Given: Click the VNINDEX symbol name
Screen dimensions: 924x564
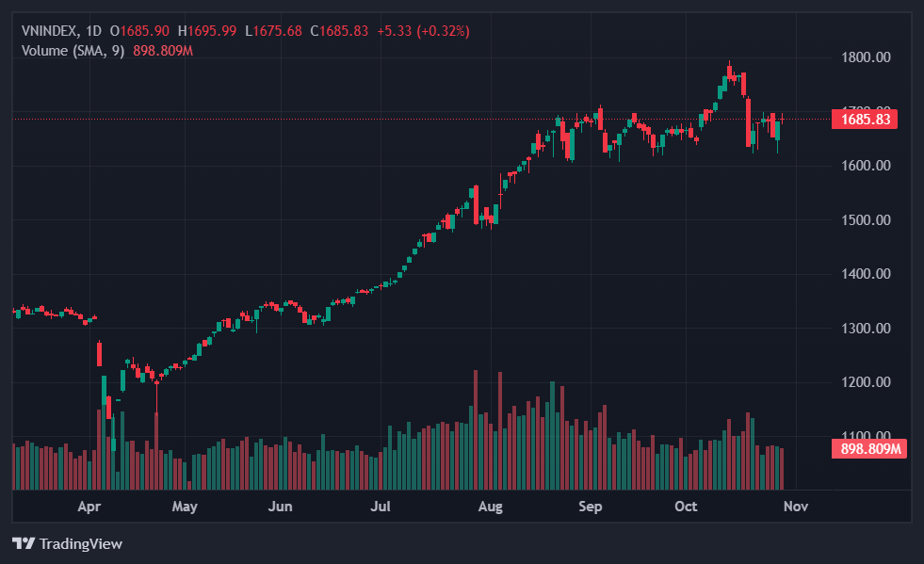Looking at the screenshot, I should [50, 31].
